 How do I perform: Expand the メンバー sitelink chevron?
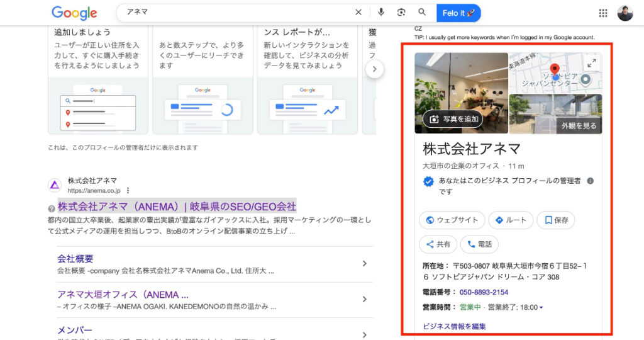pos(364,335)
